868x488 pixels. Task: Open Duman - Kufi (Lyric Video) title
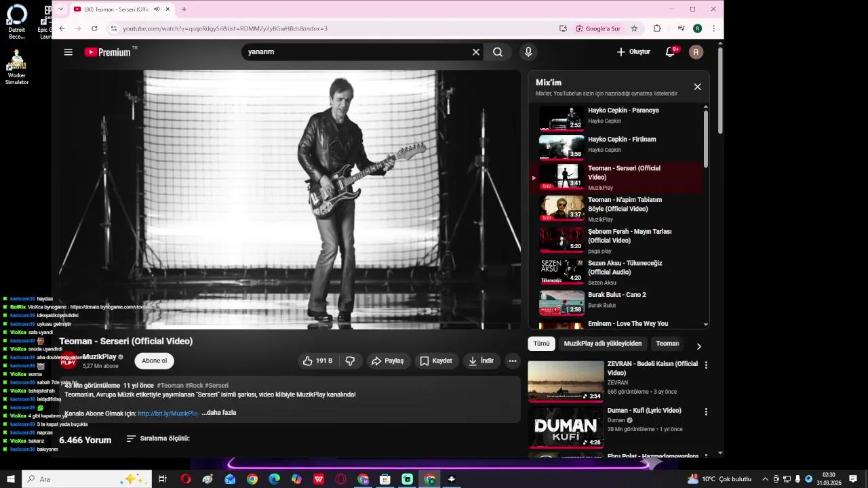[644, 411]
